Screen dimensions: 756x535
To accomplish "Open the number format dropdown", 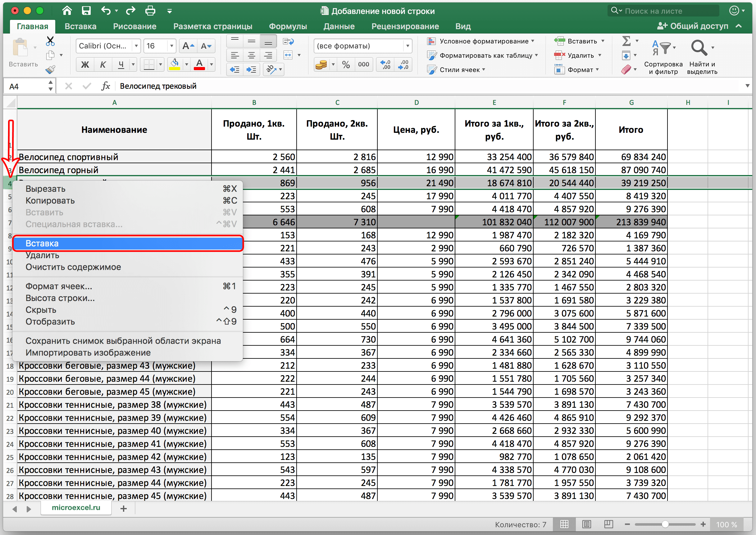I will point(408,46).
